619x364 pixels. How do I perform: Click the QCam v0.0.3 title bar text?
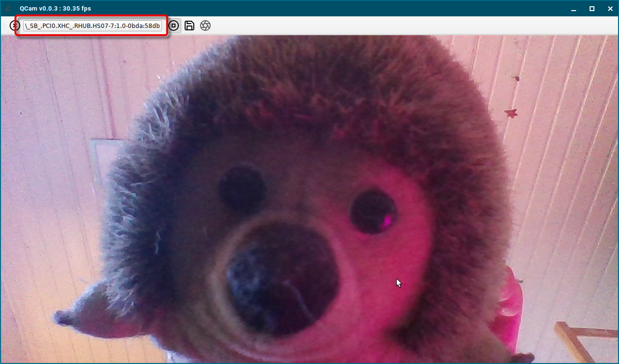point(55,9)
